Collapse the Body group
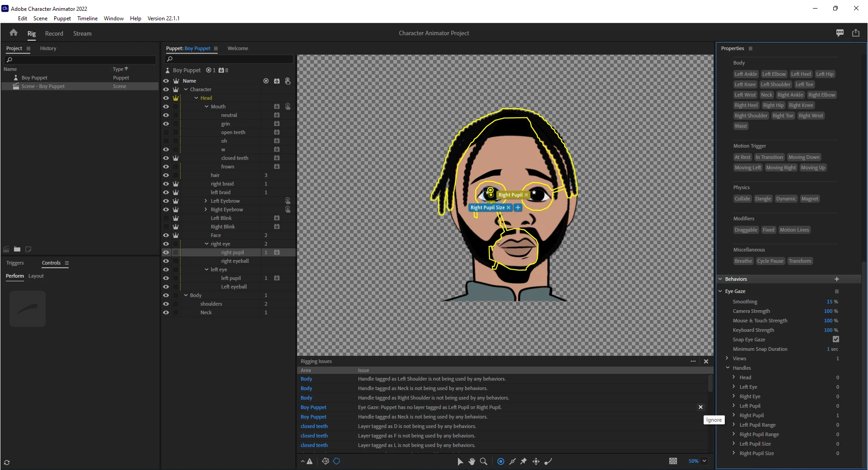 tap(186, 295)
